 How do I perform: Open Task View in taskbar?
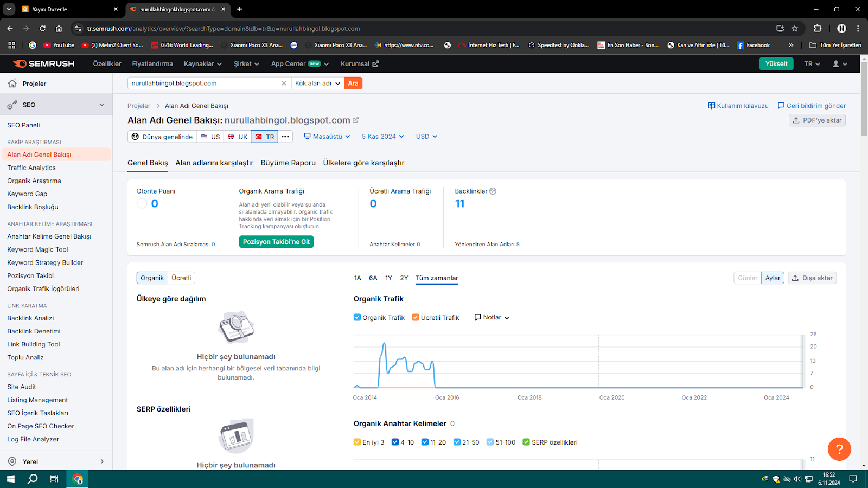click(x=54, y=479)
